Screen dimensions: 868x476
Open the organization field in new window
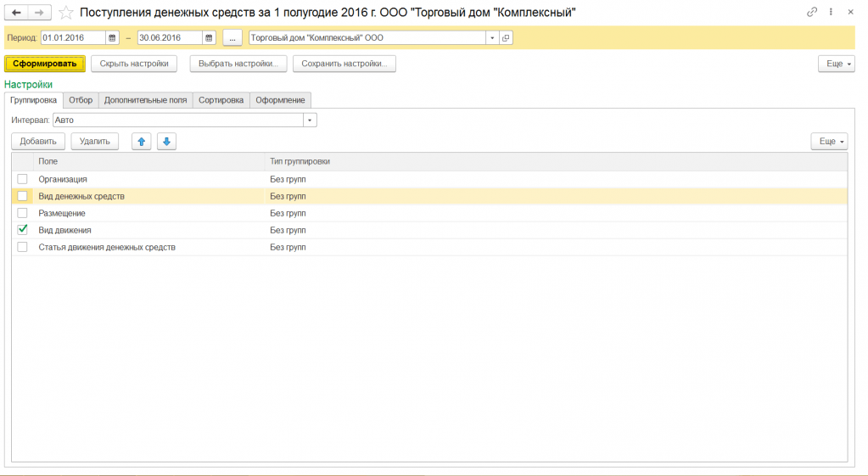[x=506, y=38]
